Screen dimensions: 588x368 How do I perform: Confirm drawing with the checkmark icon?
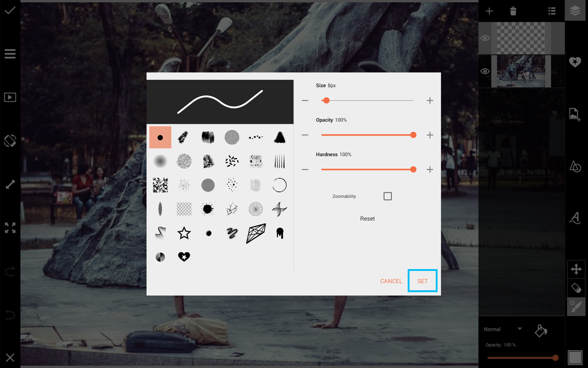coord(10,10)
